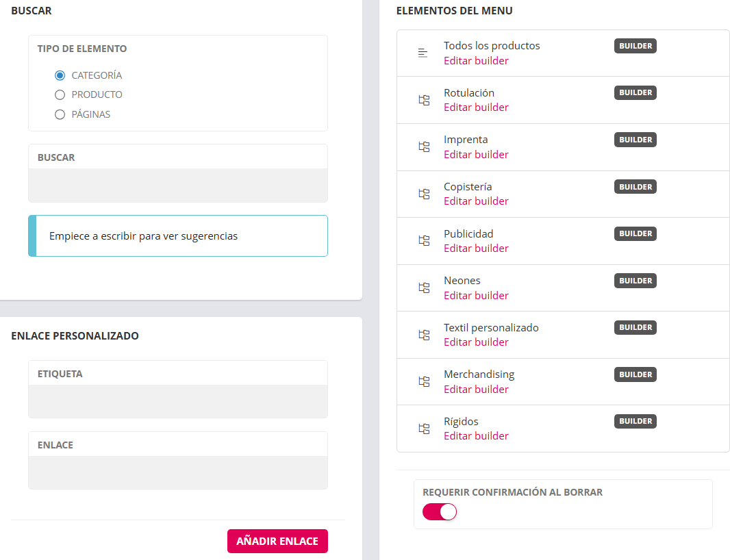Screen dimensions: 730x560
Task: Select the Publicidad menu item
Action: [x=468, y=234]
